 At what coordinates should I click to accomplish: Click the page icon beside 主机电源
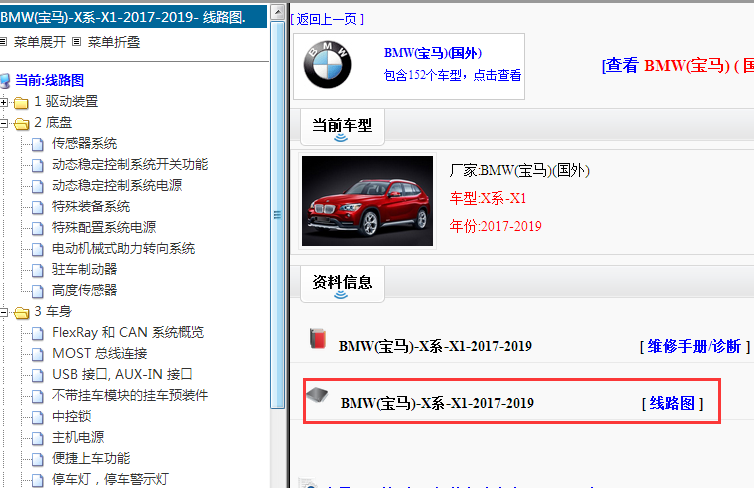point(38,438)
